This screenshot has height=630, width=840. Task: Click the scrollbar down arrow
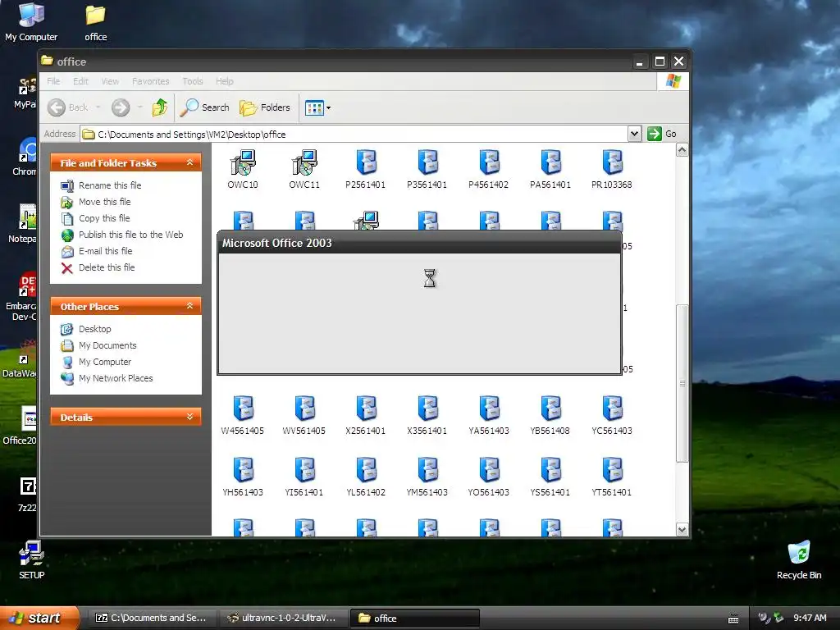[682, 529]
